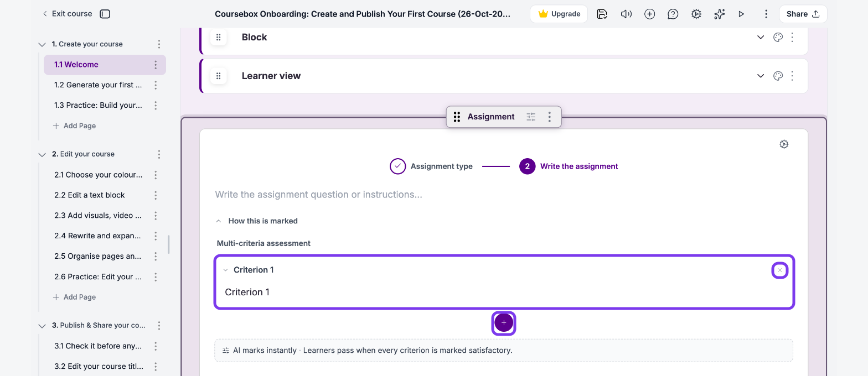Viewport: 868px width, 376px height.
Task: Open the 3.1 Check it before any page
Action: [98, 346]
